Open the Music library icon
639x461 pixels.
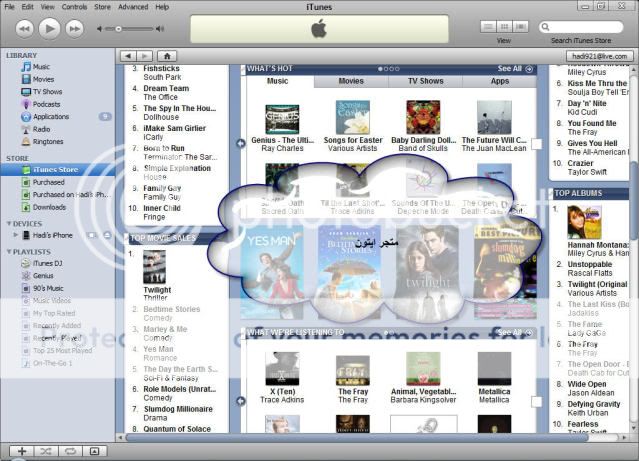pos(26,67)
